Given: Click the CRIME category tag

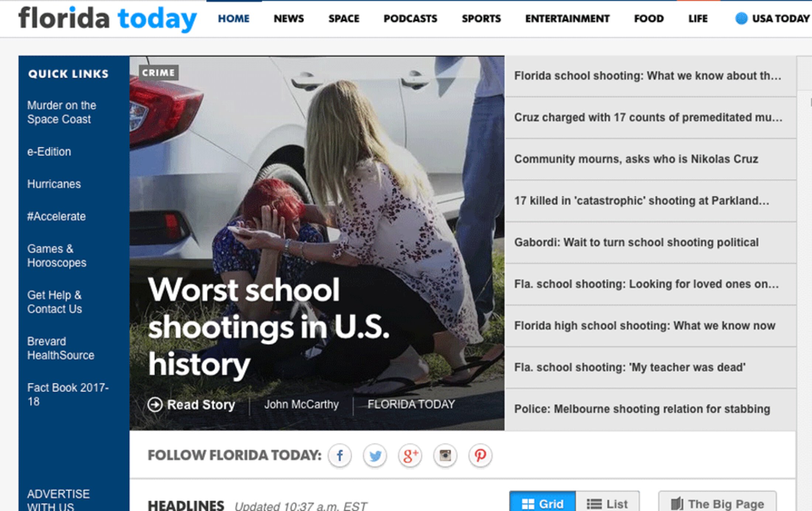Looking at the screenshot, I should (x=158, y=73).
